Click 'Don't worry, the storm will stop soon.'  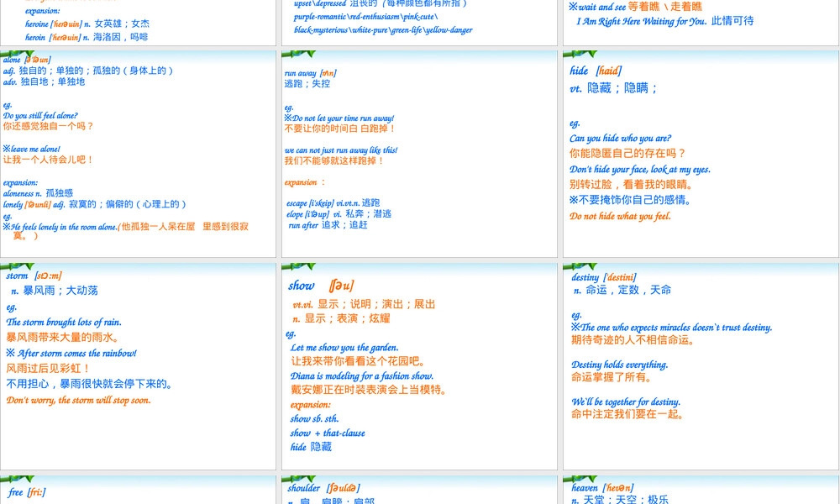point(79,401)
